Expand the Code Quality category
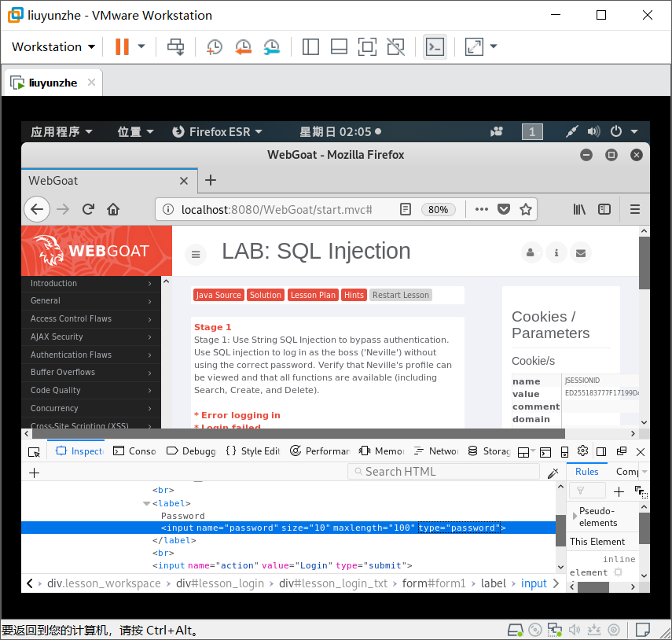672x640 pixels. pos(91,391)
